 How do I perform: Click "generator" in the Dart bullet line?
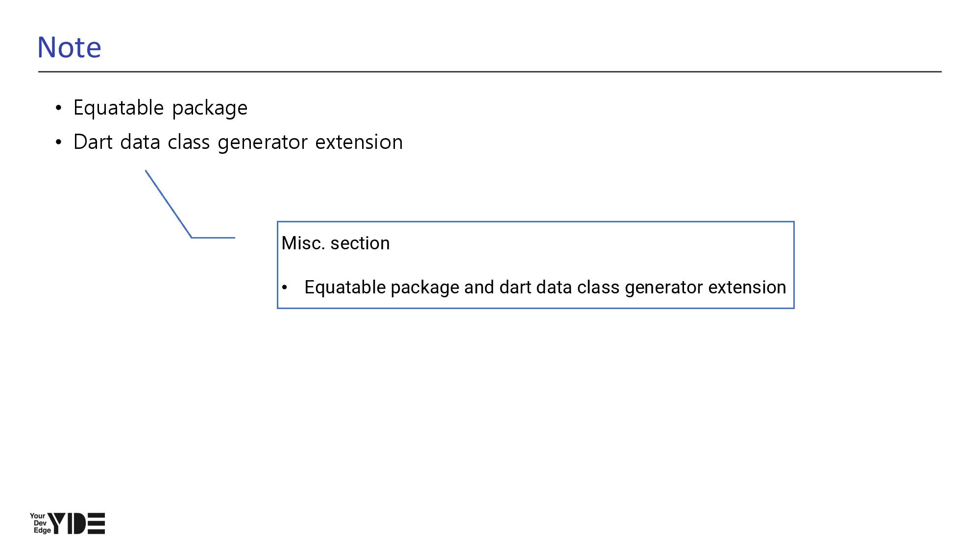[262, 143]
